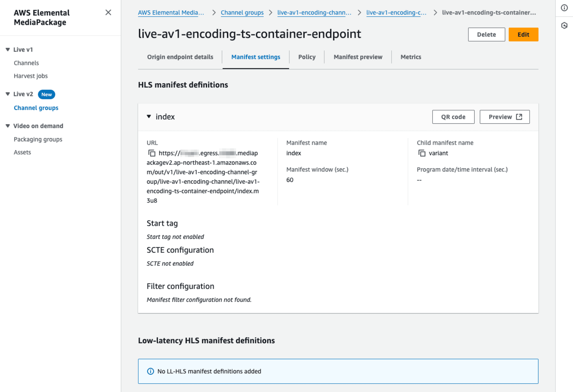Open the info panel icon
The image size is (573, 392).
[564, 8]
